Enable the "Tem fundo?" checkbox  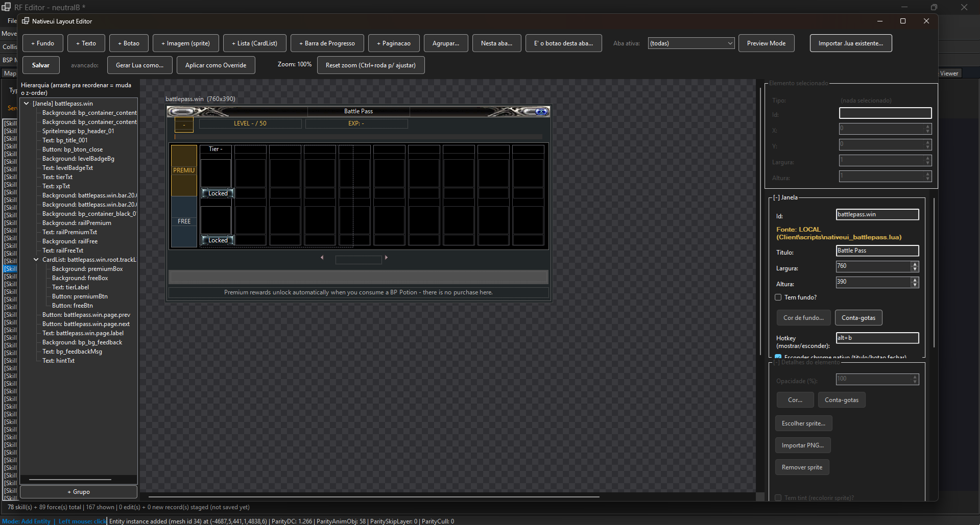coord(778,297)
